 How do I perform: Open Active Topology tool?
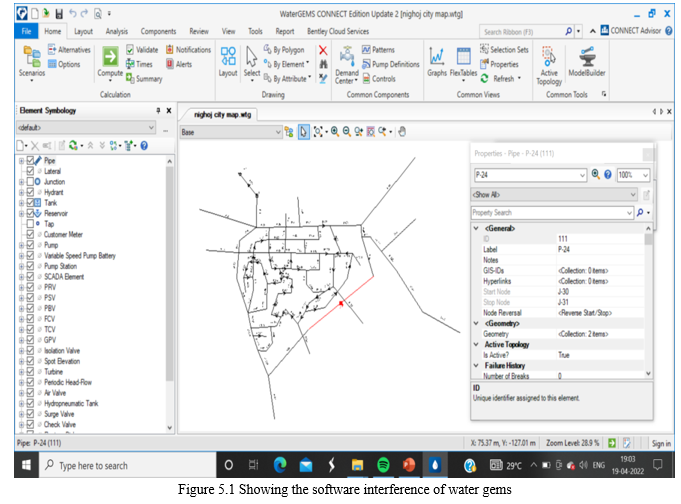tap(549, 65)
